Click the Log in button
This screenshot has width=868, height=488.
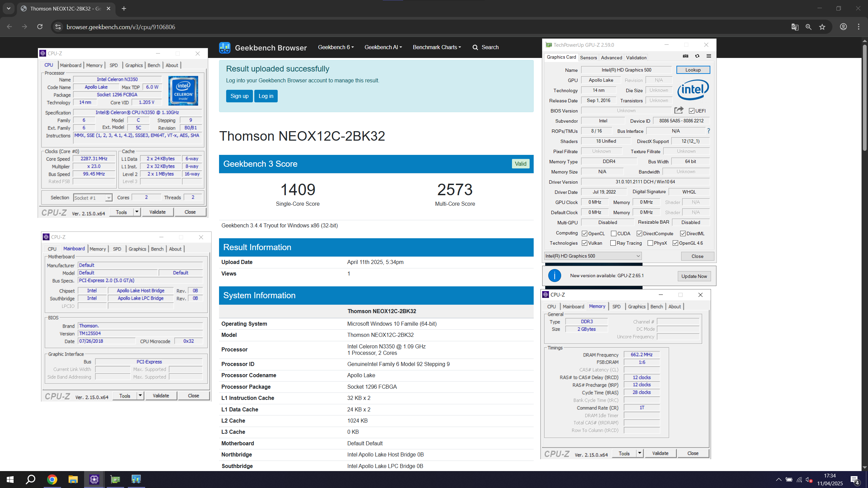point(266,96)
